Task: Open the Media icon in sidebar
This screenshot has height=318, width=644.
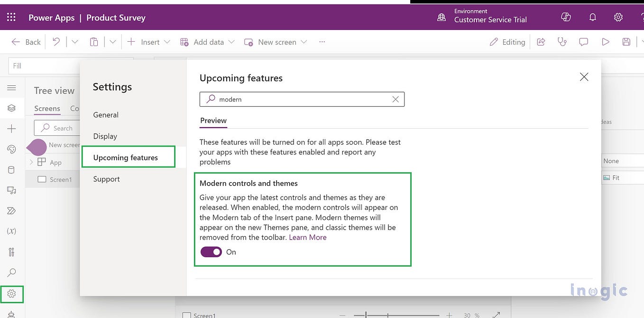Action: [x=12, y=190]
